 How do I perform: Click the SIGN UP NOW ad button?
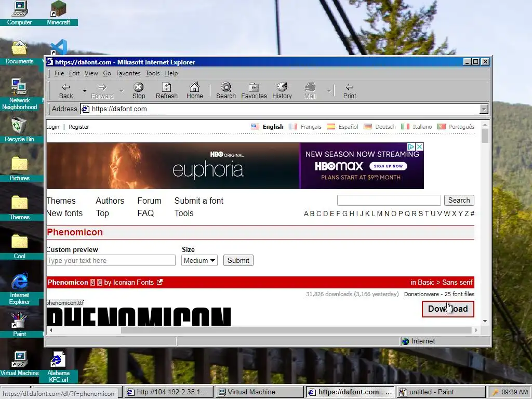pos(388,166)
